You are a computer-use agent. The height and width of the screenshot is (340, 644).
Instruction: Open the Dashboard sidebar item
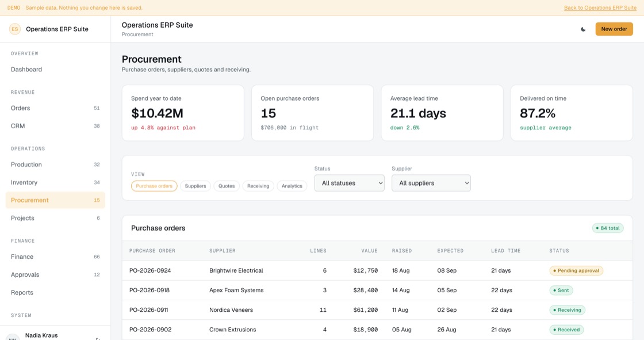[x=55, y=70]
